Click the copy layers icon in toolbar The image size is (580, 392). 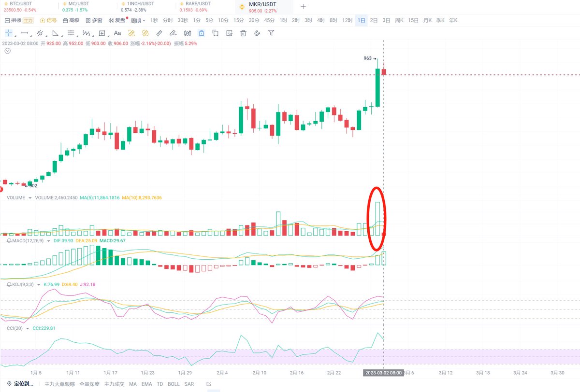pos(216,33)
